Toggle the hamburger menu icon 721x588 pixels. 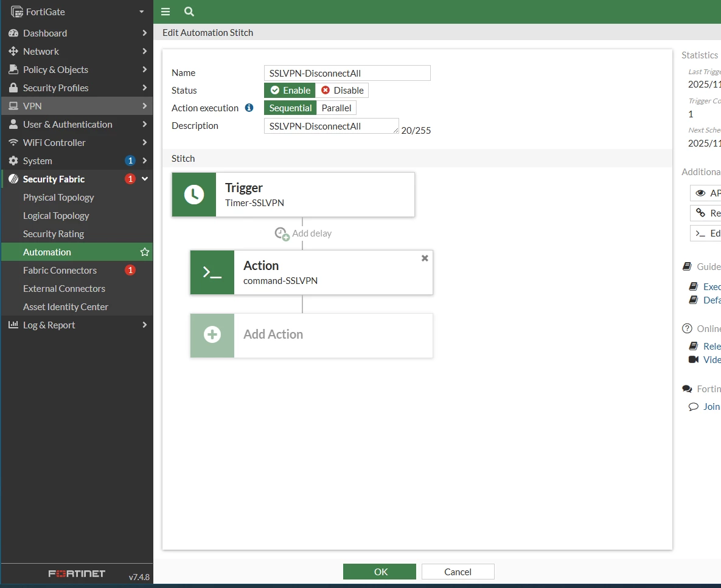(165, 12)
